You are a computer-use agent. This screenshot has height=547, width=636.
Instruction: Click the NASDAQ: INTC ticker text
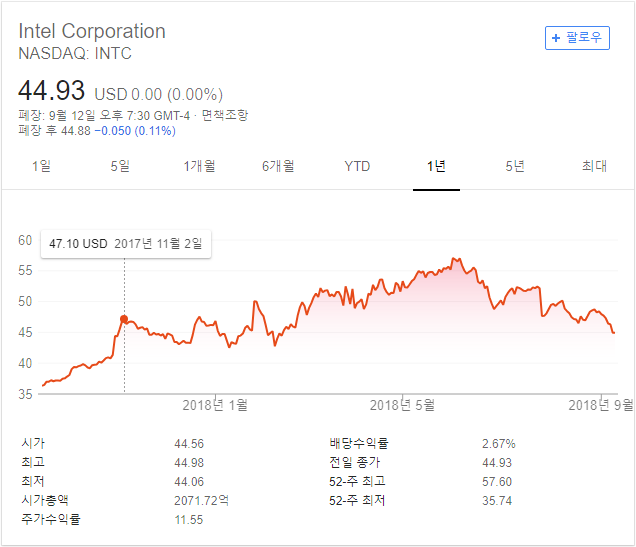click(x=75, y=54)
